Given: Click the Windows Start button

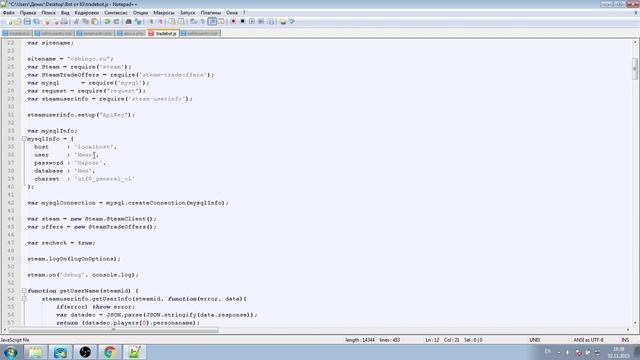Looking at the screenshot, I should click(10, 352).
